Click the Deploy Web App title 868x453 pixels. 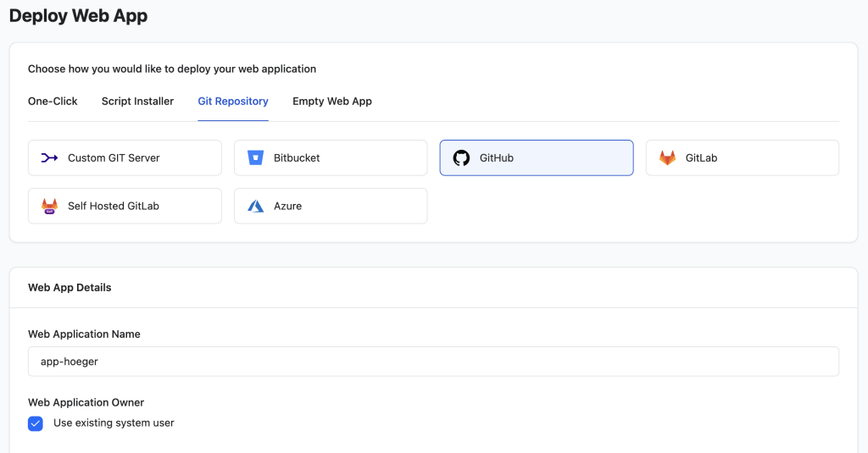pyautogui.click(x=79, y=15)
